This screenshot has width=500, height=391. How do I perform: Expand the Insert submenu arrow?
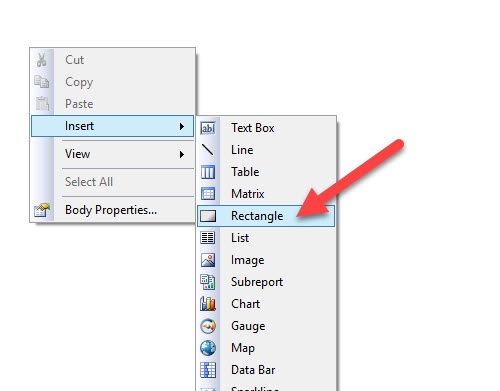tap(182, 126)
